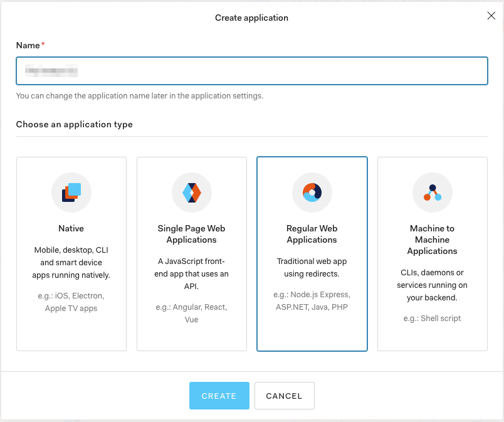Screen dimensions: 504x422
Task: Click 'Traditional web app using redirects.' text
Action: (x=312, y=267)
